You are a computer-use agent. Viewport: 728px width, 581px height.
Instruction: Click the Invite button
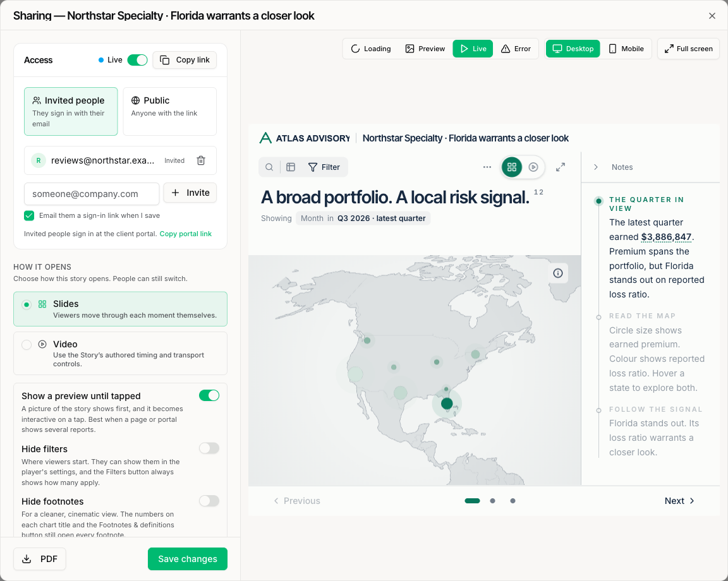(190, 193)
